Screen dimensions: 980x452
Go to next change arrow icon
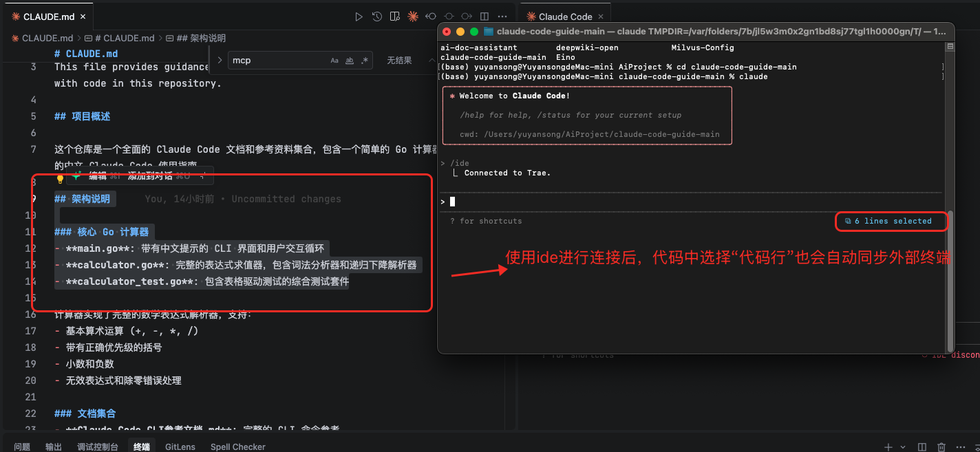pyautogui.click(x=467, y=17)
